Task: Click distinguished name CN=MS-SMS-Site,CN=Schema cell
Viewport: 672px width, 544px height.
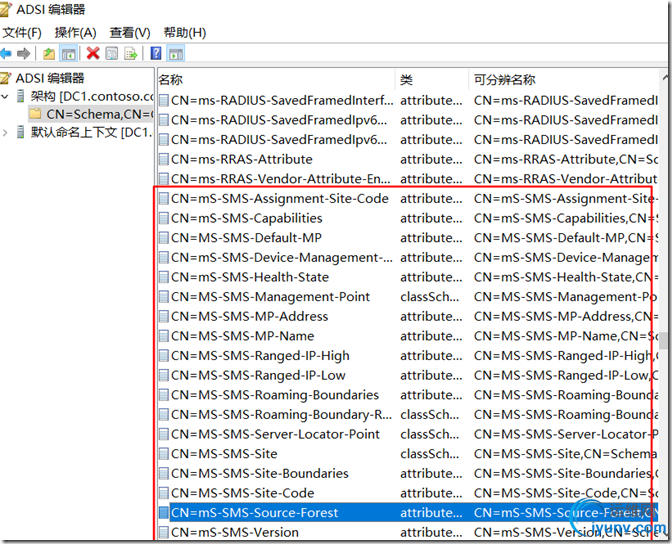Action: pyautogui.click(x=565, y=454)
